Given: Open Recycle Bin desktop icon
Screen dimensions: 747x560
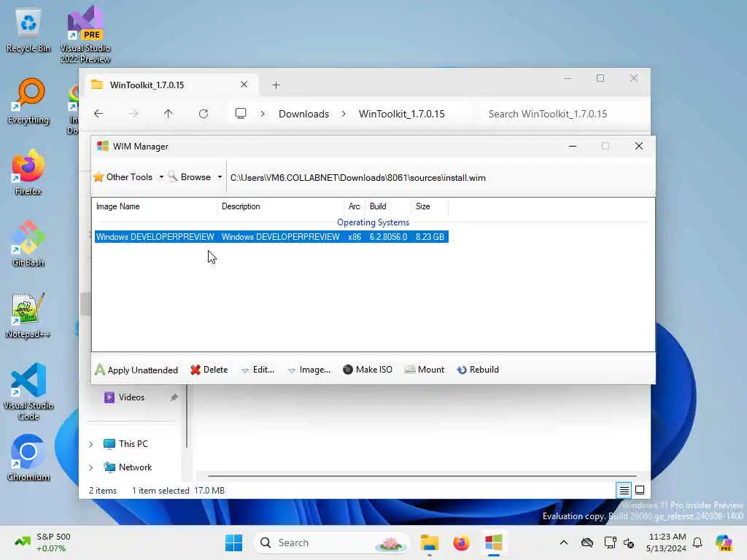Looking at the screenshot, I should point(28,31).
